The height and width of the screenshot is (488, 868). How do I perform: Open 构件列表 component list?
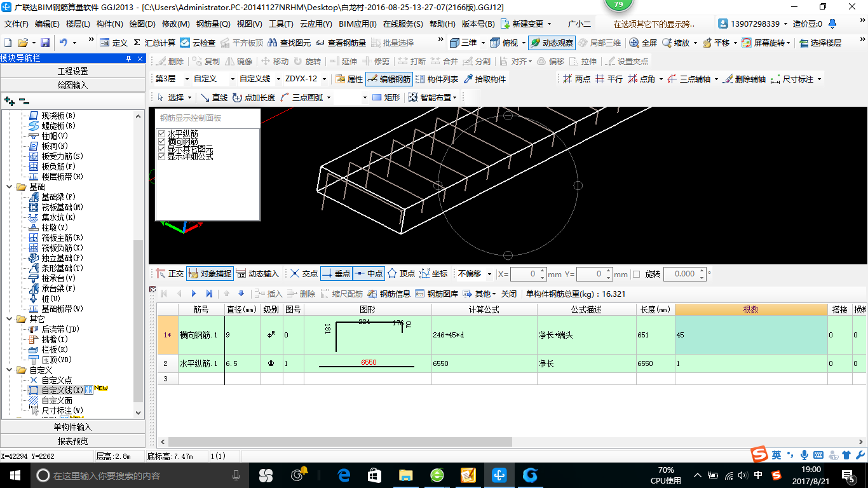pos(437,79)
